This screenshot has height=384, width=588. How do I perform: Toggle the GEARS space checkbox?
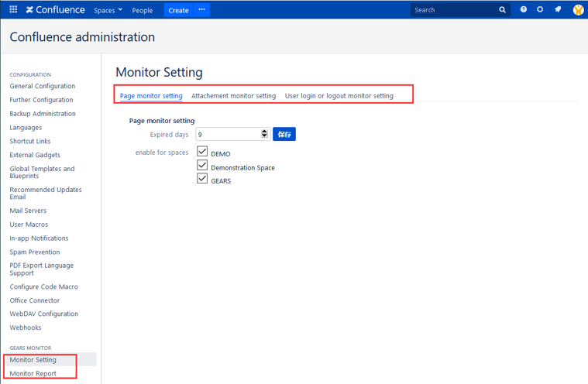(x=202, y=178)
